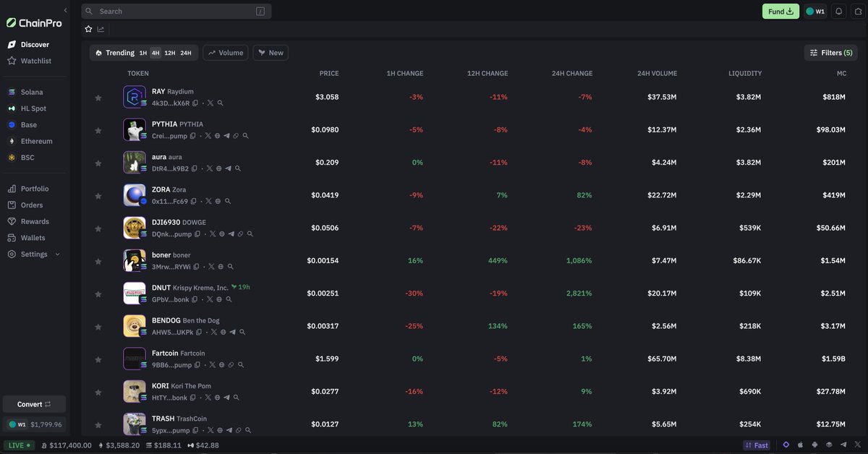
Task: Select the 1H trending timeframe
Action: tap(143, 53)
